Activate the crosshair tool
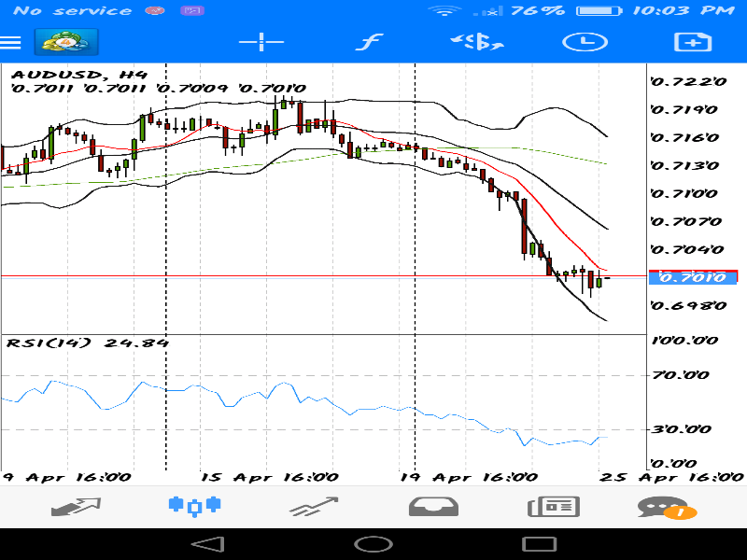Viewport: 747px width, 560px height. click(261, 42)
